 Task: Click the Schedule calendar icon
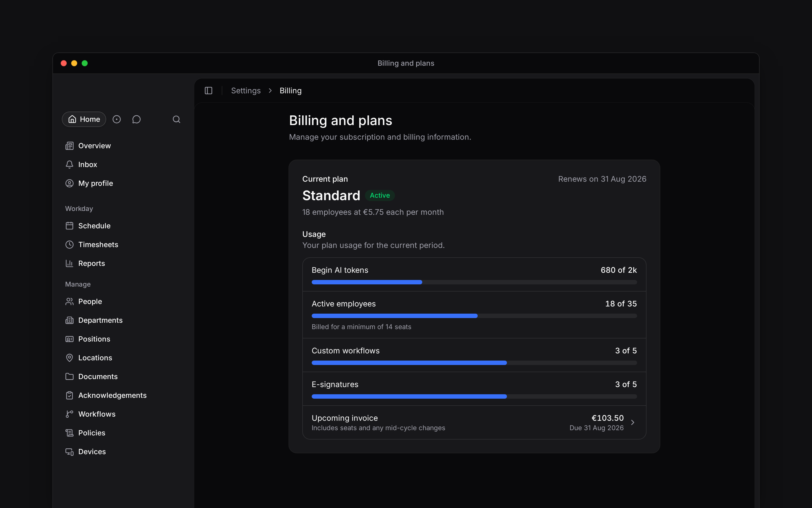pos(70,226)
